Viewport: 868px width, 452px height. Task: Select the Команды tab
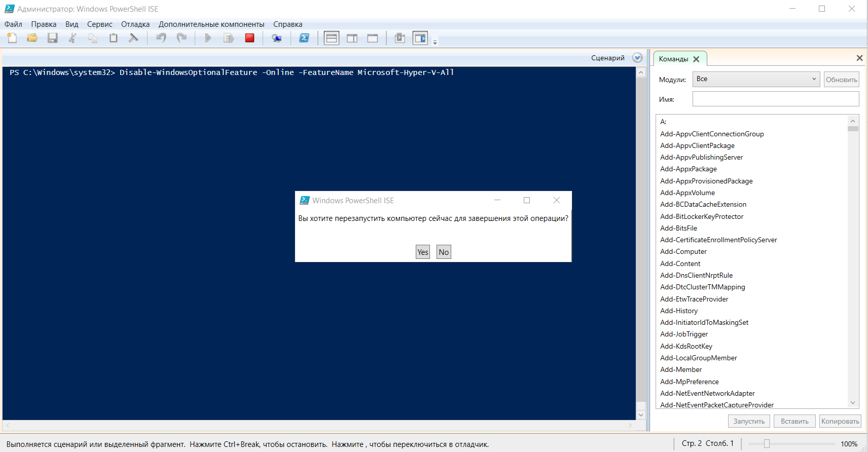673,59
